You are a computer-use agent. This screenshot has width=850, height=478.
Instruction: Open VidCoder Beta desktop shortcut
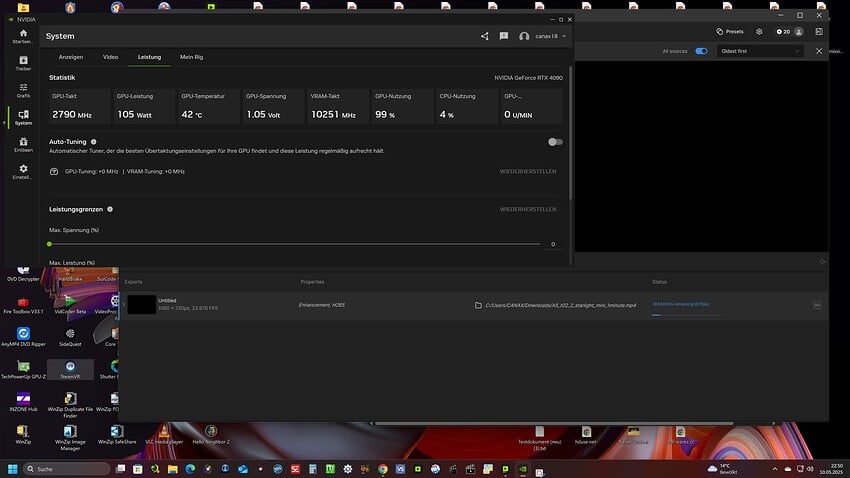pos(70,304)
